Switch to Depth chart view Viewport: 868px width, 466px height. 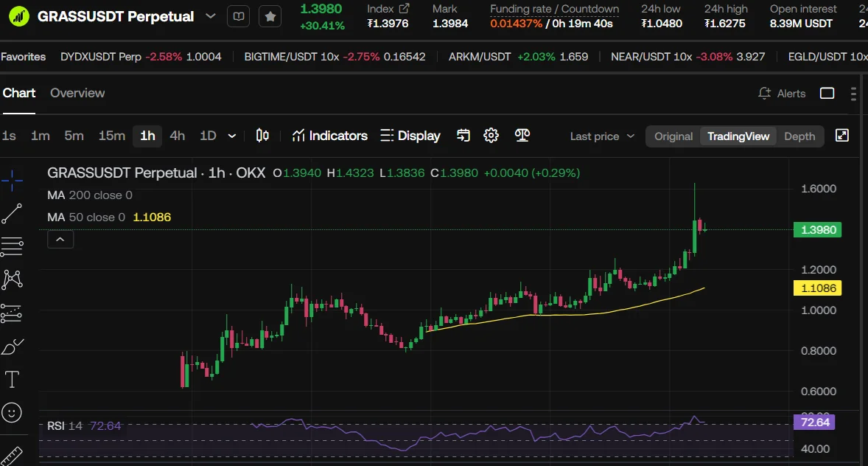click(799, 136)
